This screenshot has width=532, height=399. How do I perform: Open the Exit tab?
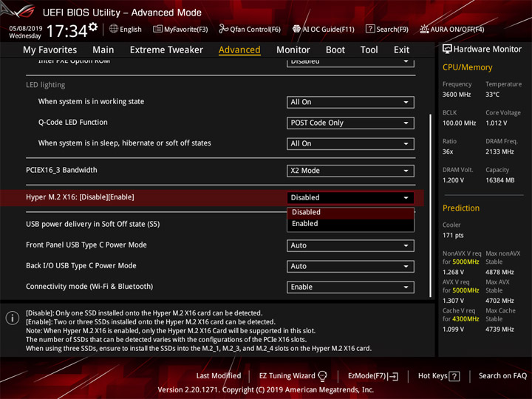(x=401, y=50)
